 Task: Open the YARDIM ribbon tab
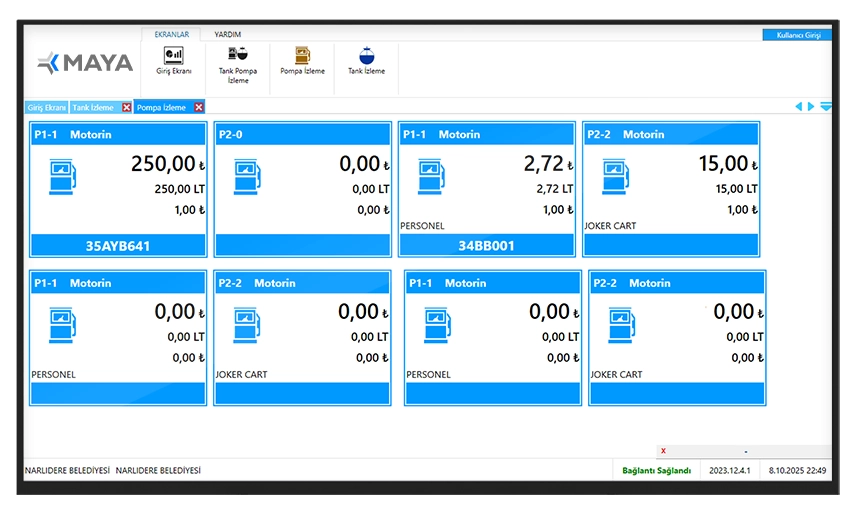click(228, 34)
